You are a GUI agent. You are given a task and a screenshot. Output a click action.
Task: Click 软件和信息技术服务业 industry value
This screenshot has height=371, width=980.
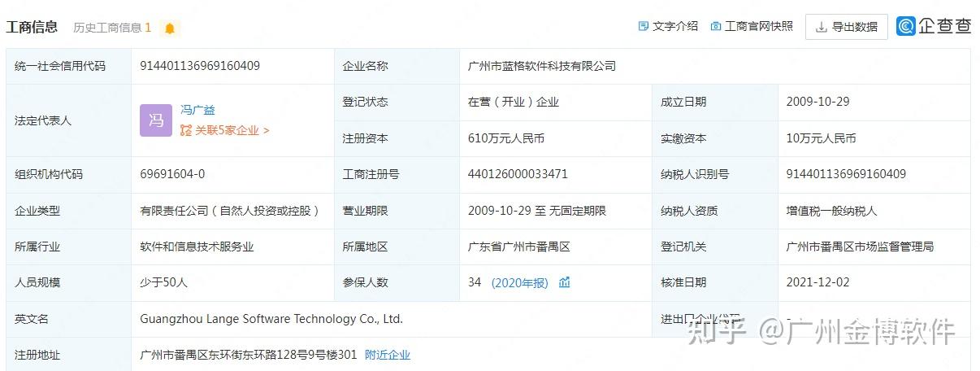(x=197, y=247)
